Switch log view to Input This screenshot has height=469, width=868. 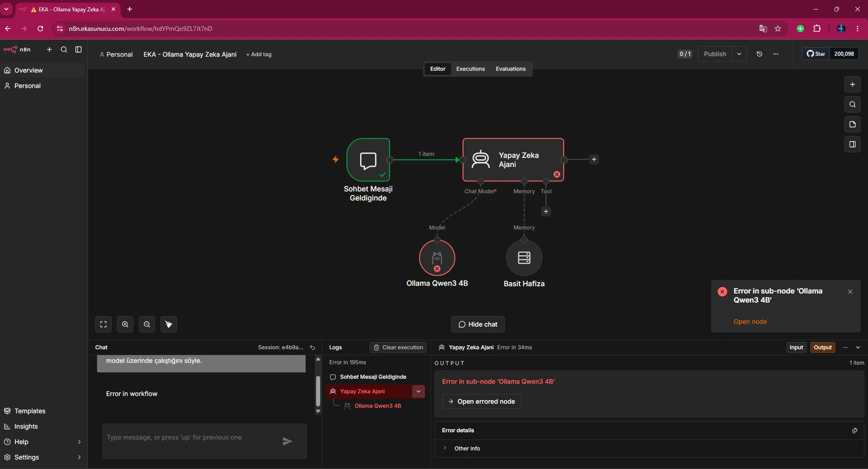[x=796, y=347]
